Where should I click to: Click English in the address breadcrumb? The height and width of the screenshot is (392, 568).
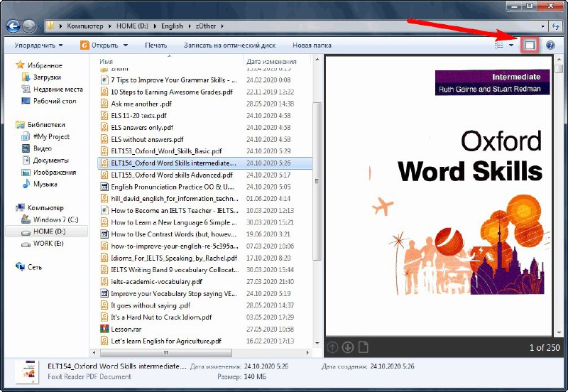[x=172, y=26]
